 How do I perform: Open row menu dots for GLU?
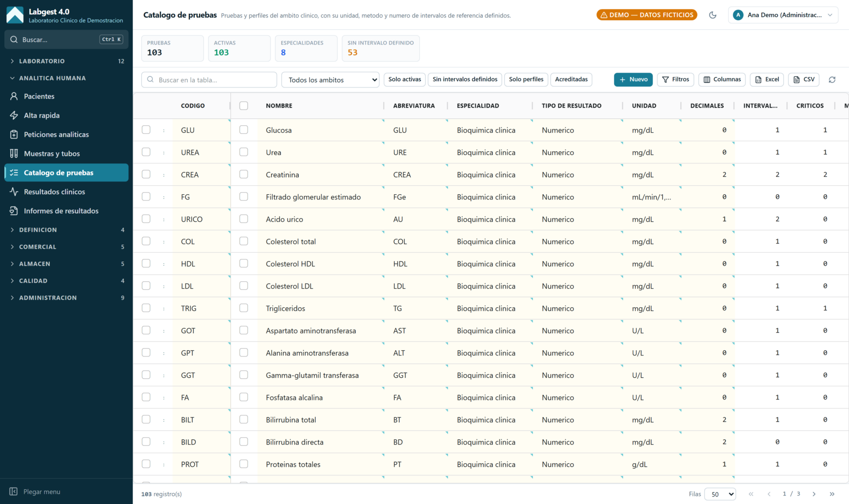[x=163, y=130]
